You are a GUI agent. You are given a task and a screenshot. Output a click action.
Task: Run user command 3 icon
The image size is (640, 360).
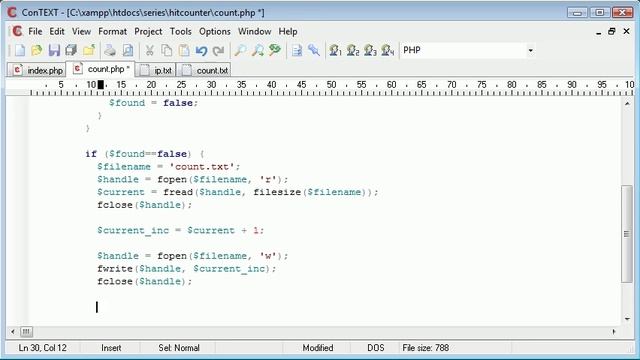pos(370,50)
